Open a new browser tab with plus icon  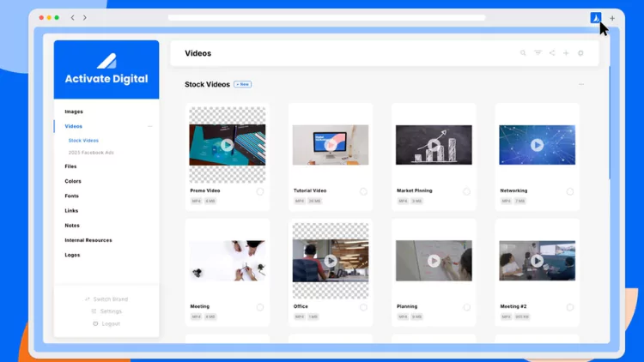point(612,18)
